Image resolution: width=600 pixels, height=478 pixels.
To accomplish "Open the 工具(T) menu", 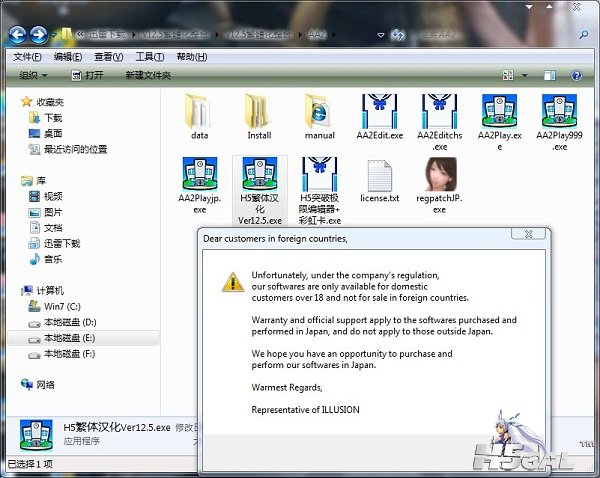I will click(x=149, y=56).
